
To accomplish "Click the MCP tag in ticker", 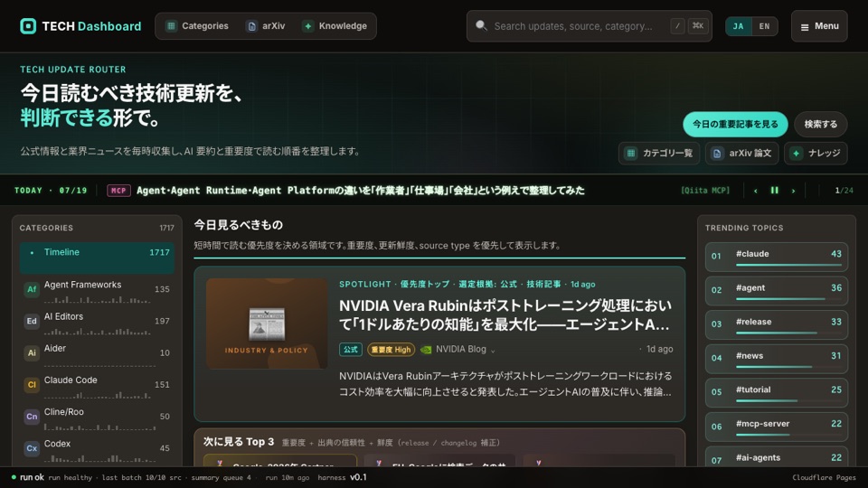I will (118, 191).
